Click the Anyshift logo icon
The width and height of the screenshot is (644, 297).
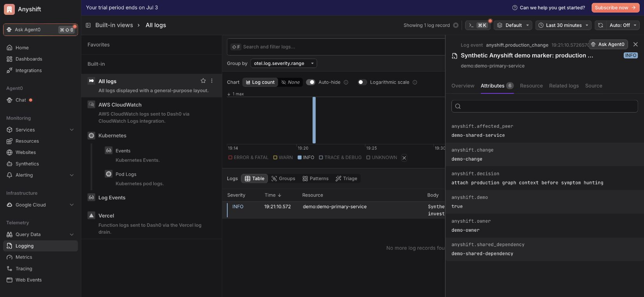click(x=9, y=9)
